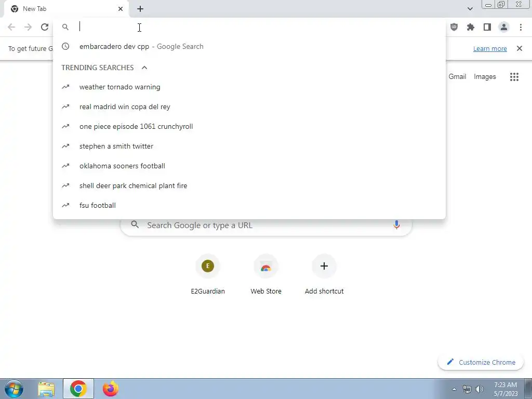Click the clock history icon beside embarcadero suggestion

tap(65, 46)
